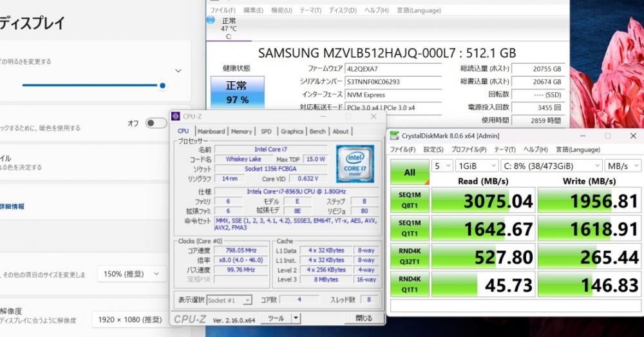Open the test size dropdown showing 1GiB
The image size is (644, 337).
tap(477, 166)
